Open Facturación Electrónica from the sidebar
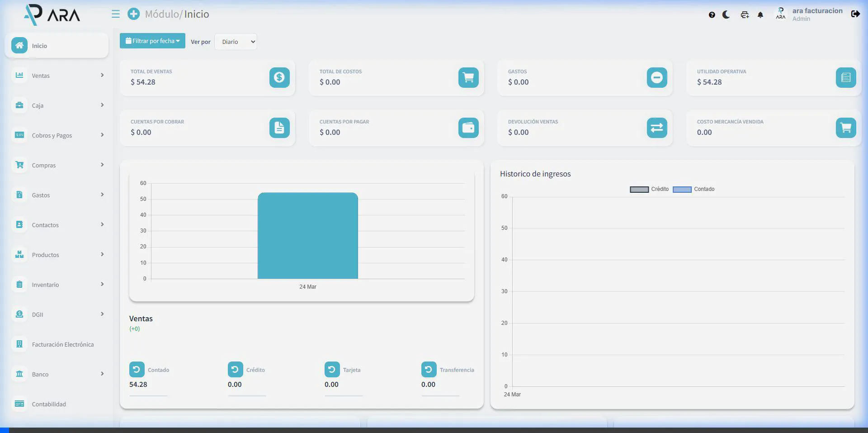 pyautogui.click(x=62, y=344)
